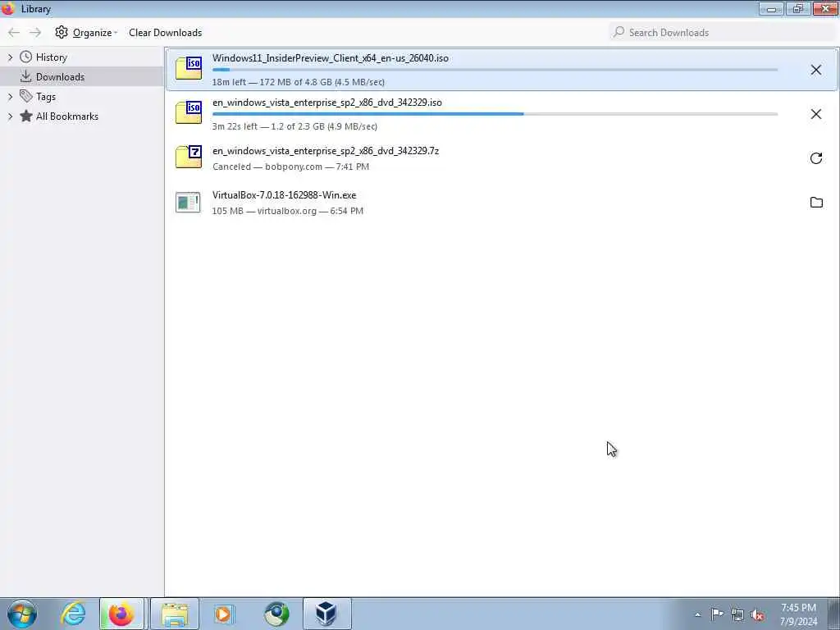Show hidden system tray icons
Screen dimensions: 840x630
[x=697, y=615]
